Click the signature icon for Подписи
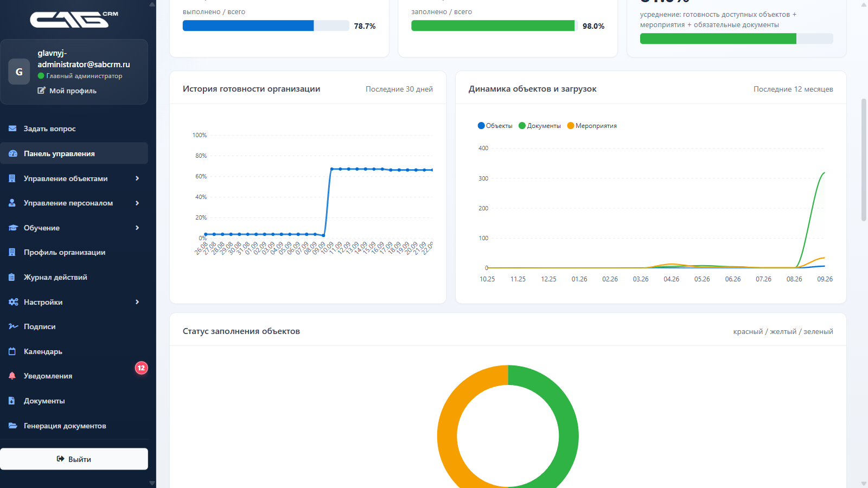The image size is (868, 488). tap(13, 326)
